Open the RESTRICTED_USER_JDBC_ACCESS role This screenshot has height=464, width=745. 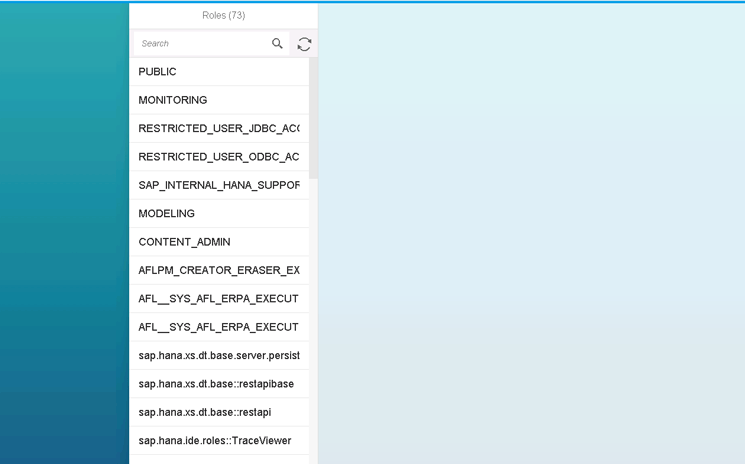pyautogui.click(x=218, y=129)
